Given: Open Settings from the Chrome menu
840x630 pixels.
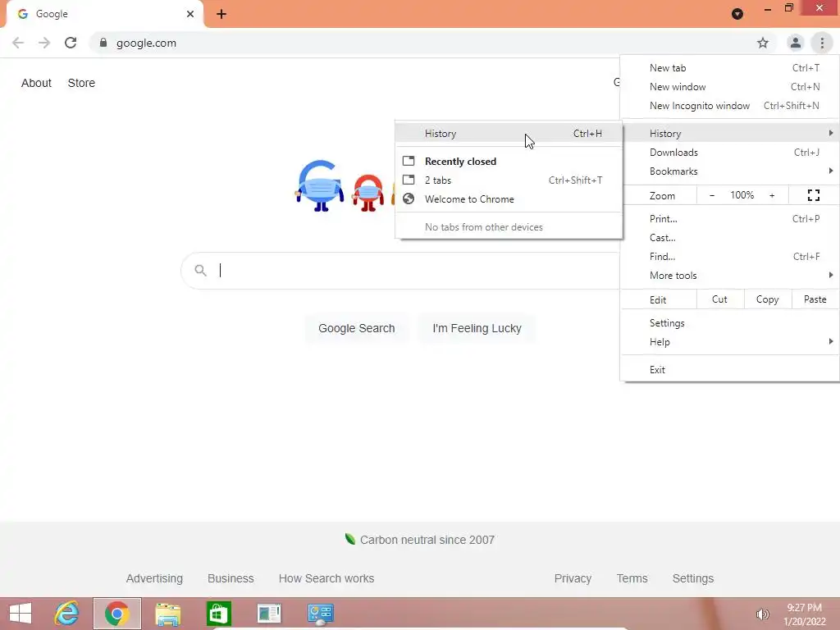Looking at the screenshot, I should [729, 323].
